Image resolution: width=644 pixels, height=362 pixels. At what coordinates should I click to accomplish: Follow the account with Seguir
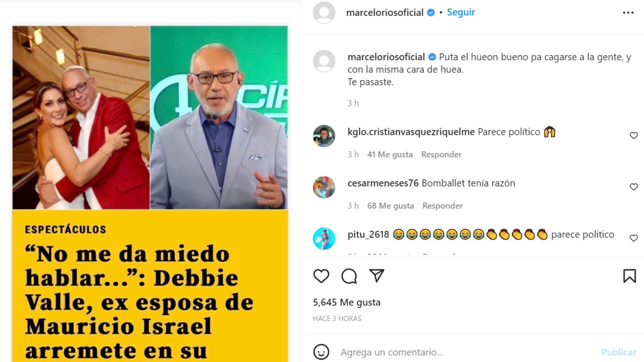(x=461, y=12)
